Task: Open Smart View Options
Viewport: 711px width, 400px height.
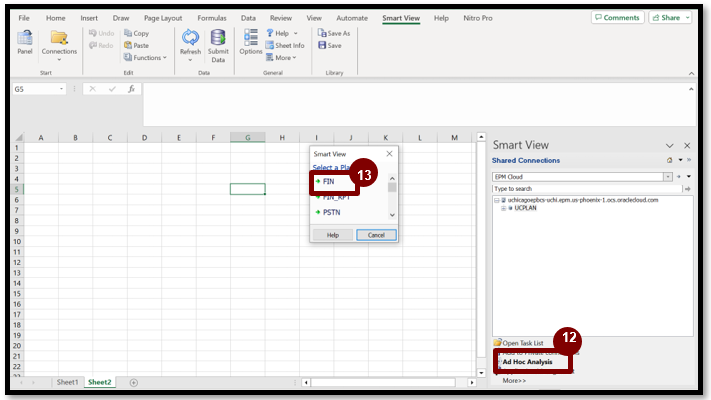Action: (x=250, y=43)
